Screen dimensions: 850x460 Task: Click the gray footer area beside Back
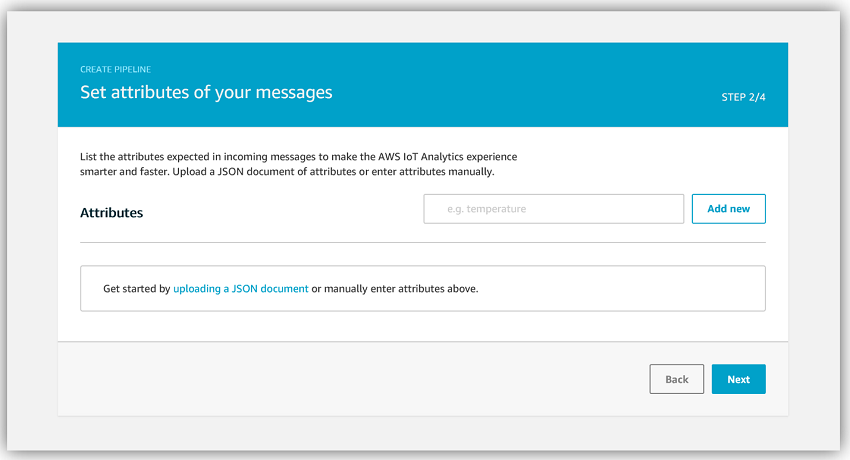pyautogui.click(x=352, y=379)
